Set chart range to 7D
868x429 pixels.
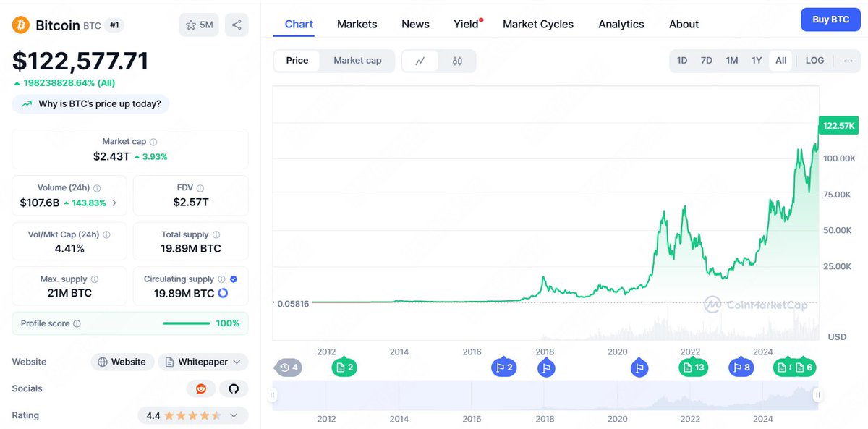coord(707,61)
